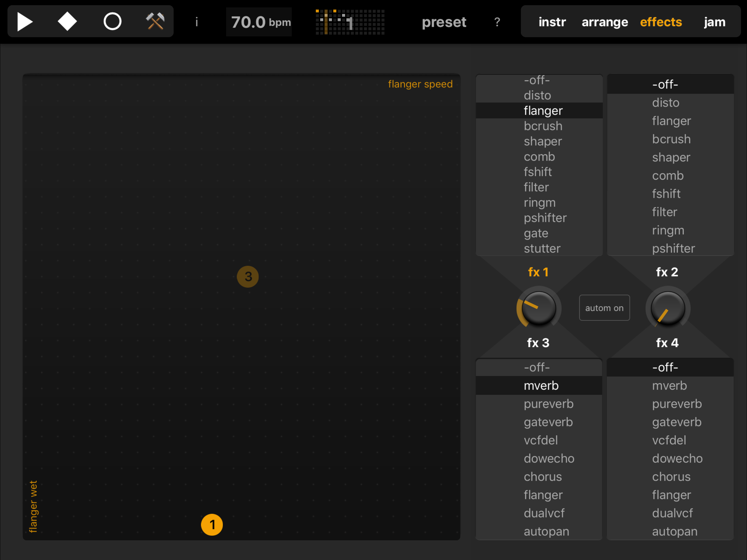Click the question mark help icon
The width and height of the screenshot is (747, 560).
(x=497, y=22)
